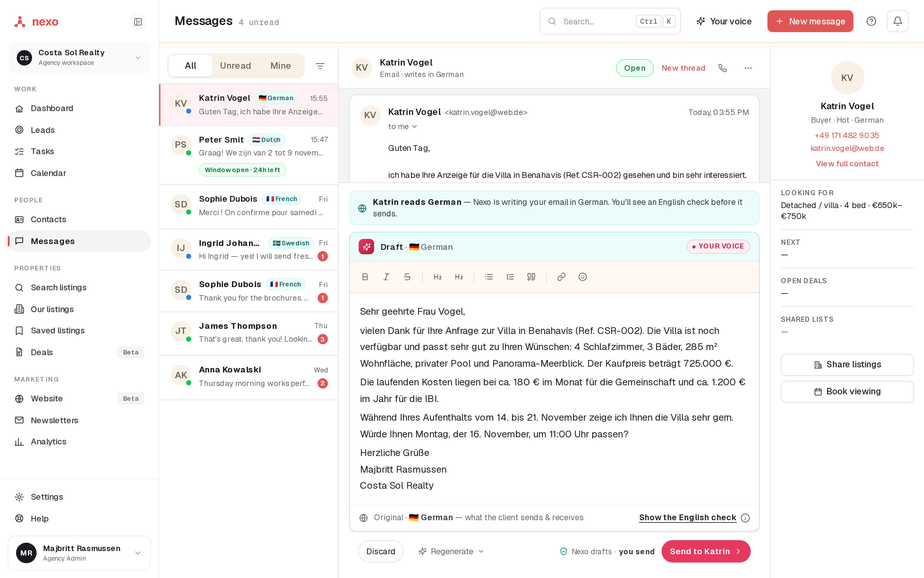Apply strikethrough formatting
Image resolution: width=924 pixels, height=578 pixels.
(x=407, y=277)
